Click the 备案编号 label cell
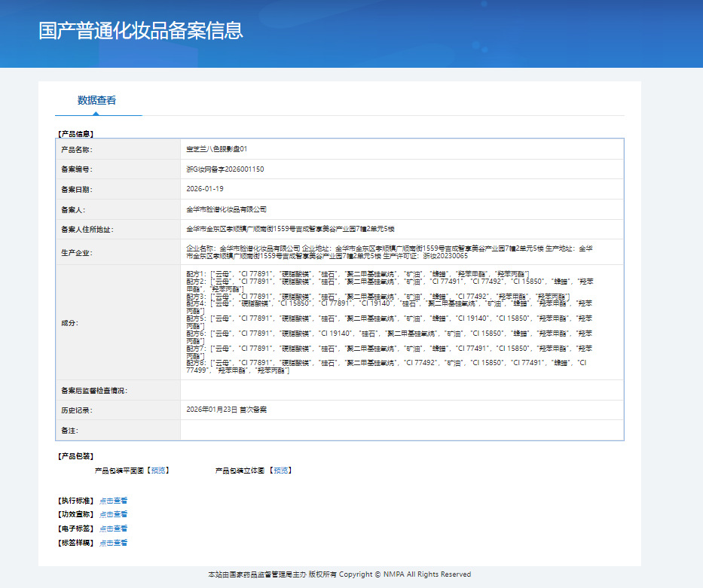 pyautogui.click(x=118, y=169)
